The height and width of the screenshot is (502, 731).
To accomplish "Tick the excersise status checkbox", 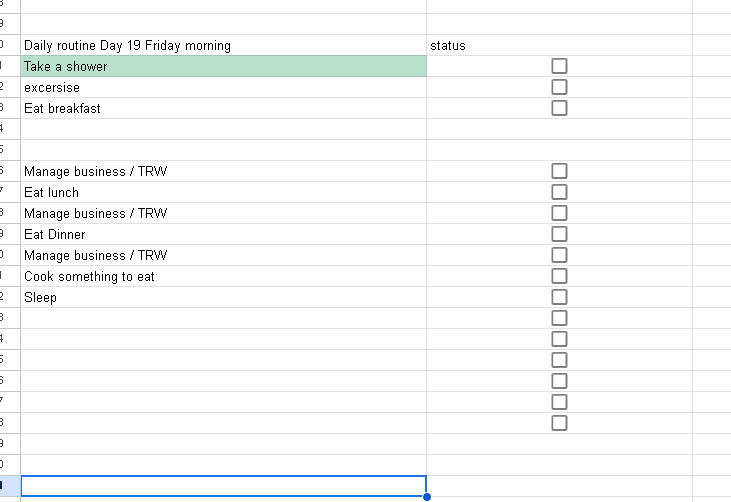I will pos(559,87).
